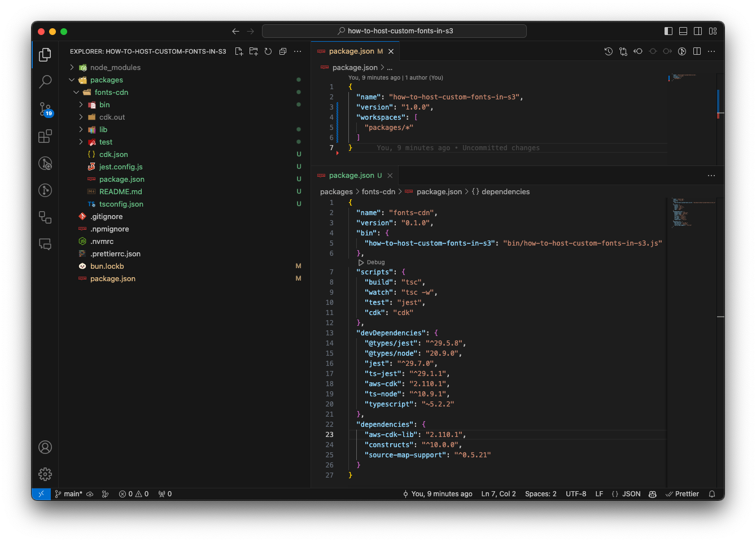Change indentation via Spaces: 2
Screen dimensions: 756x542
click(541, 494)
